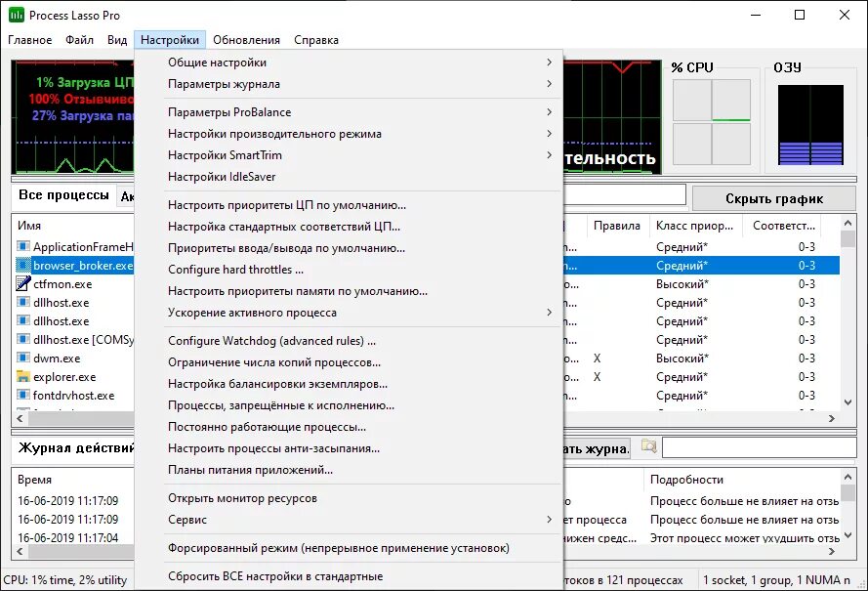Image resolution: width=868 pixels, height=591 pixels.
Task: Open the Справка menu
Action: 316,40
